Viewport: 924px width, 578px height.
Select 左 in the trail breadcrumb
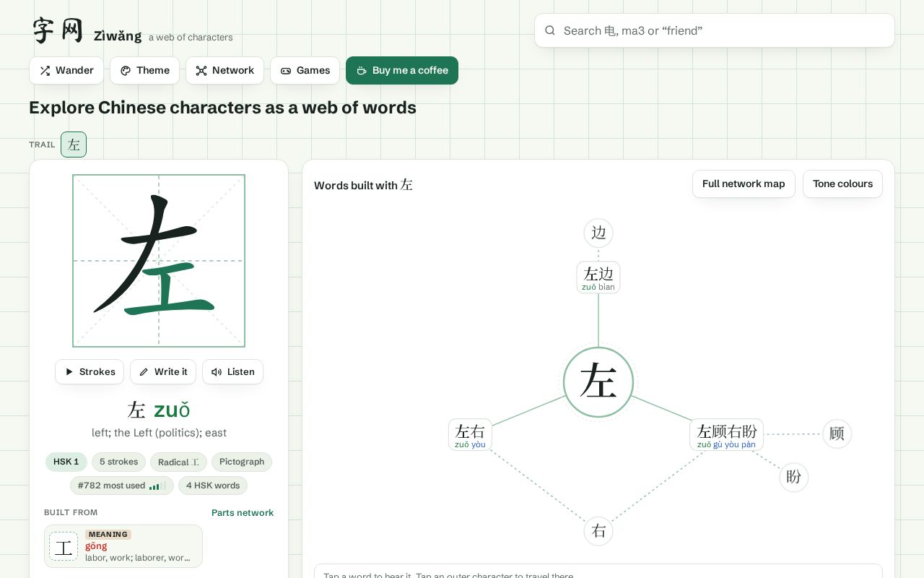pos(74,144)
